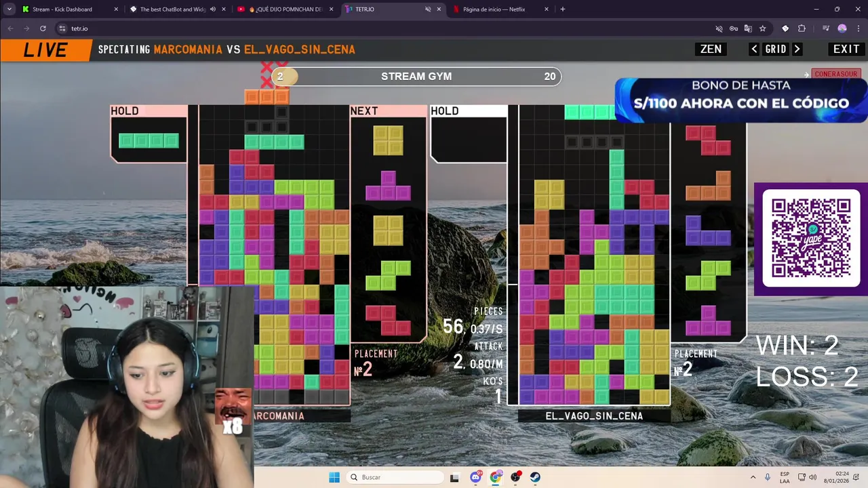Screen dimensions: 868x488
Task: Click the webcam overlay of the streamer
Action: click(x=127, y=386)
